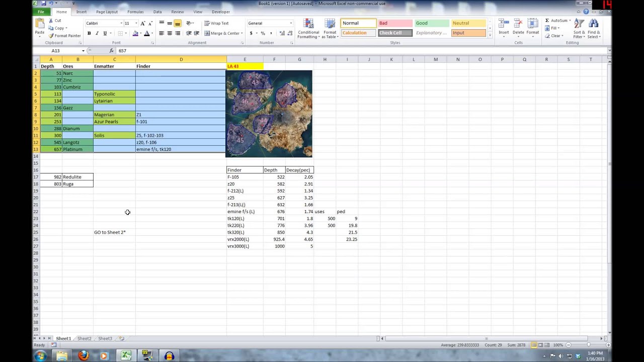Image resolution: width=644 pixels, height=362 pixels.
Task: Click the Increase Font Size icon
Action: [x=143, y=23]
